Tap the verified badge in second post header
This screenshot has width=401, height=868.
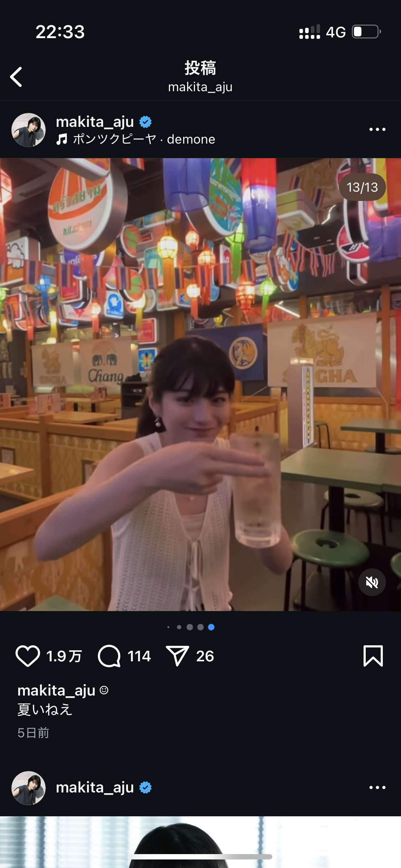[x=145, y=787]
